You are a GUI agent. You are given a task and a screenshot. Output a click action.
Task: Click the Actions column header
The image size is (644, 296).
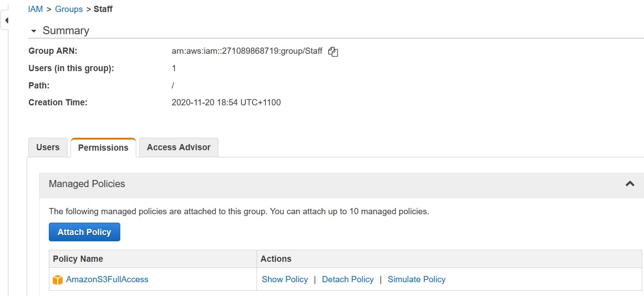pos(276,259)
